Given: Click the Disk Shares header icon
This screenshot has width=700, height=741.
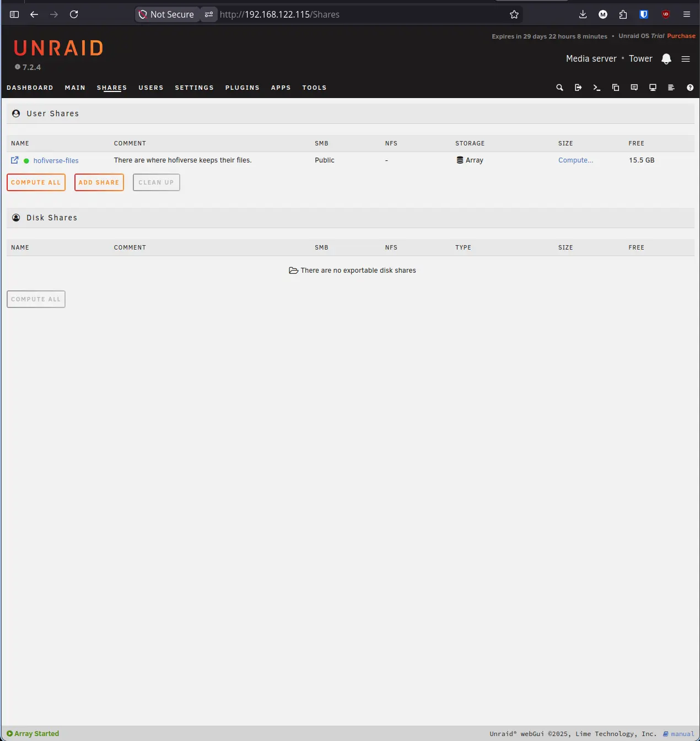Looking at the screenshot, I should [x=16, y=218].
